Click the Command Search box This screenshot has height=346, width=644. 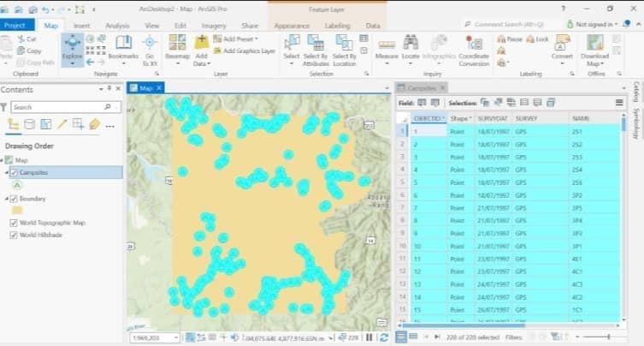pos(509,25)
